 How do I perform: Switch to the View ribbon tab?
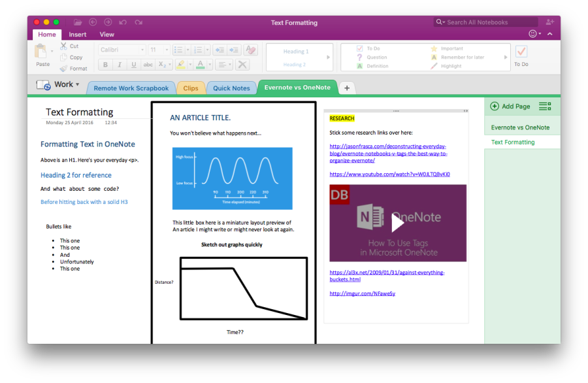tap(107, 35)
